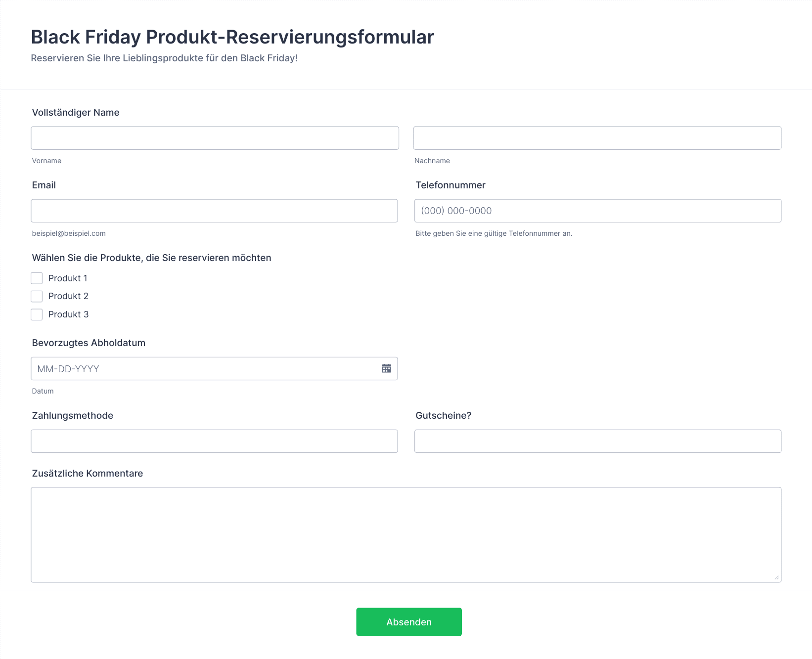This screenshot has width=812, height=659.
Task: Click into the Nachname text field
Action: (597, 138)
